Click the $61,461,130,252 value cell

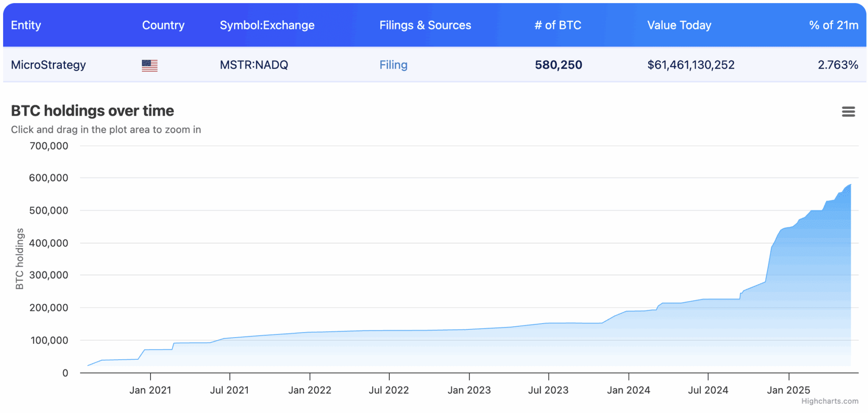691,65
